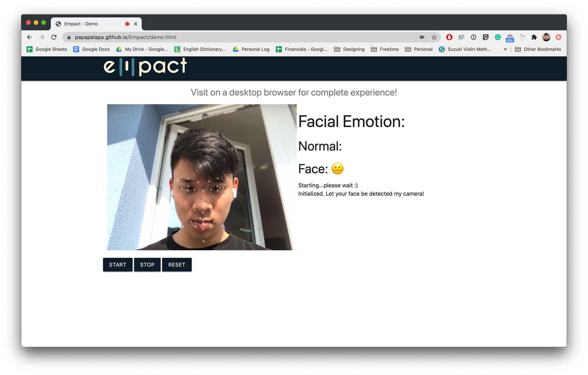The height and width of the screenshot is (375, 588).
Task: Click the webcam video feed
Action: tap(202, 177)
